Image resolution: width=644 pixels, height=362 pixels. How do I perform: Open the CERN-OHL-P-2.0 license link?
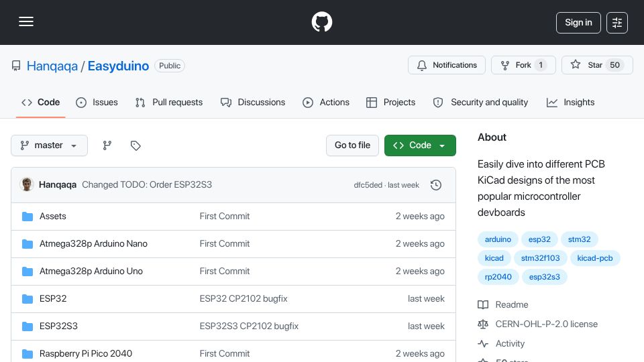[546, 324]
